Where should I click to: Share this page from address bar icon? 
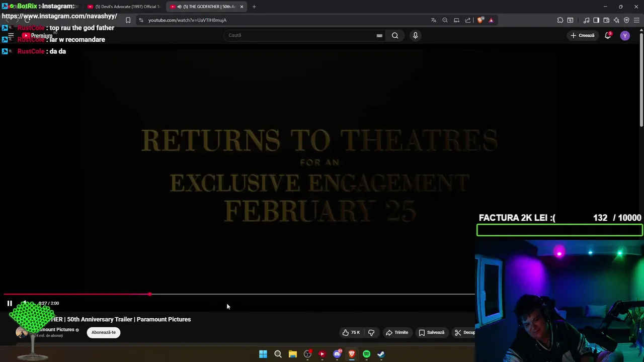coord(468,20)
